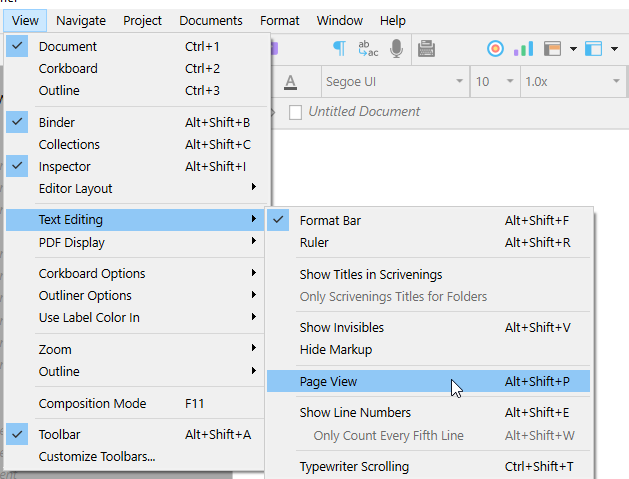
Task: Toggle Show Line Numbers
Action: coord(428,413)
